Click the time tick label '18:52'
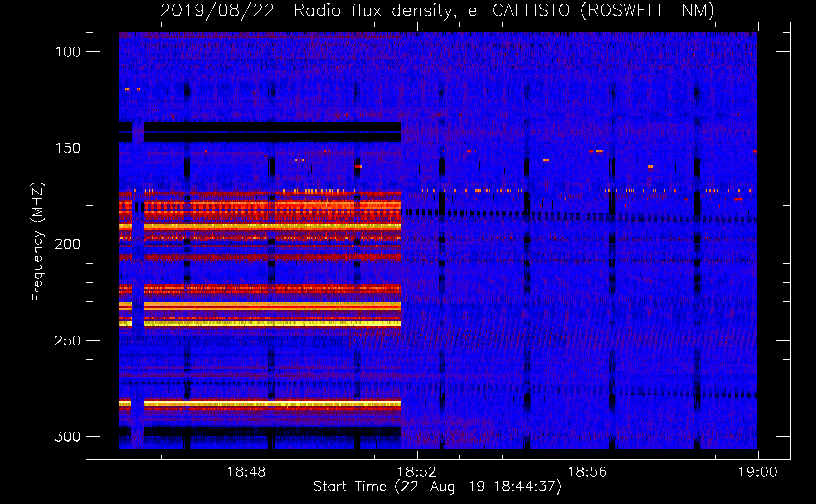Viewport: 816px width, 504px height. click(x=417, y=472)
